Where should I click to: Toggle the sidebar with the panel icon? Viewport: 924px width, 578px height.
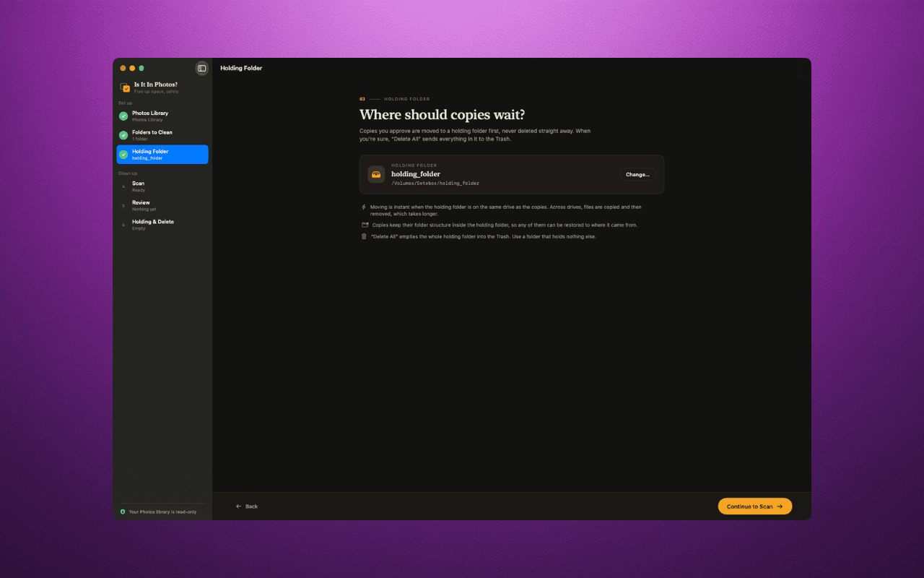[x=202, y=69]
